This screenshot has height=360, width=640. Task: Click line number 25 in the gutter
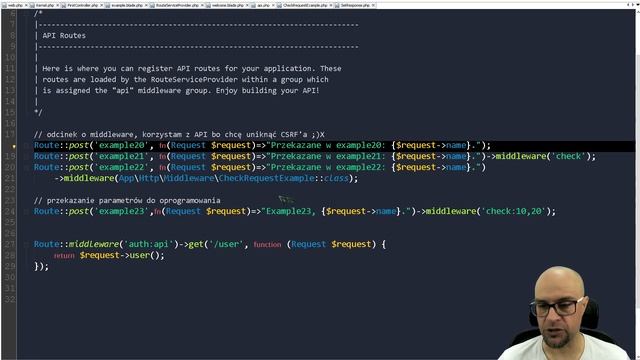(x=10, y=222)
